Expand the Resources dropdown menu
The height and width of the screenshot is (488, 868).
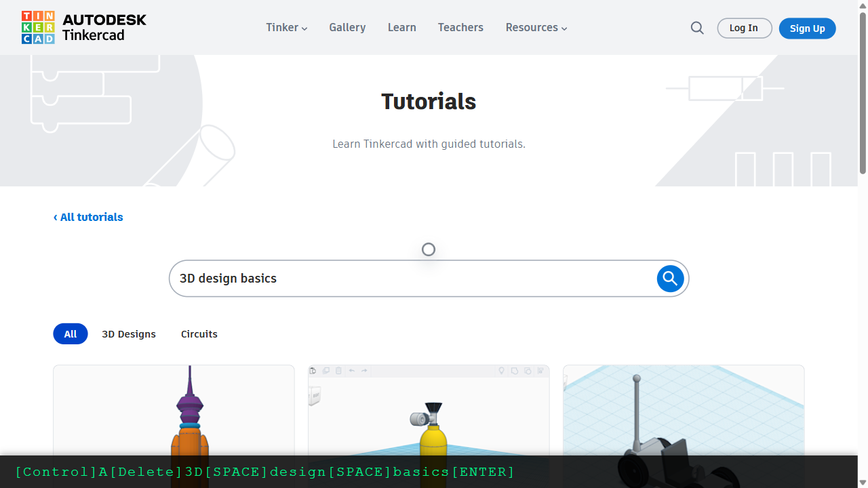pyautogui.click(x=536, y=28)
